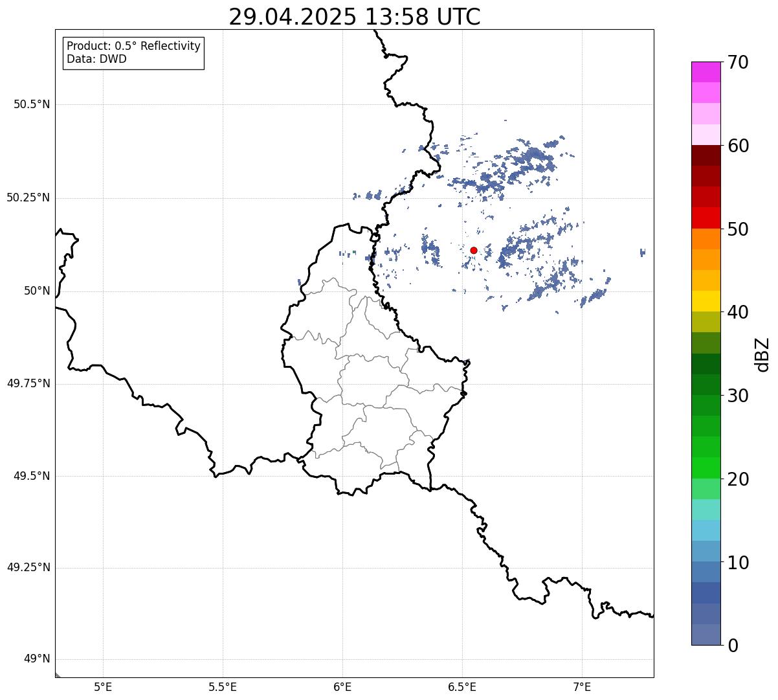The width and height of the screenshot is (778, 700).
Task: Pick the turquoise colorbar swatch below 20
Action: [x=706, y=510]
